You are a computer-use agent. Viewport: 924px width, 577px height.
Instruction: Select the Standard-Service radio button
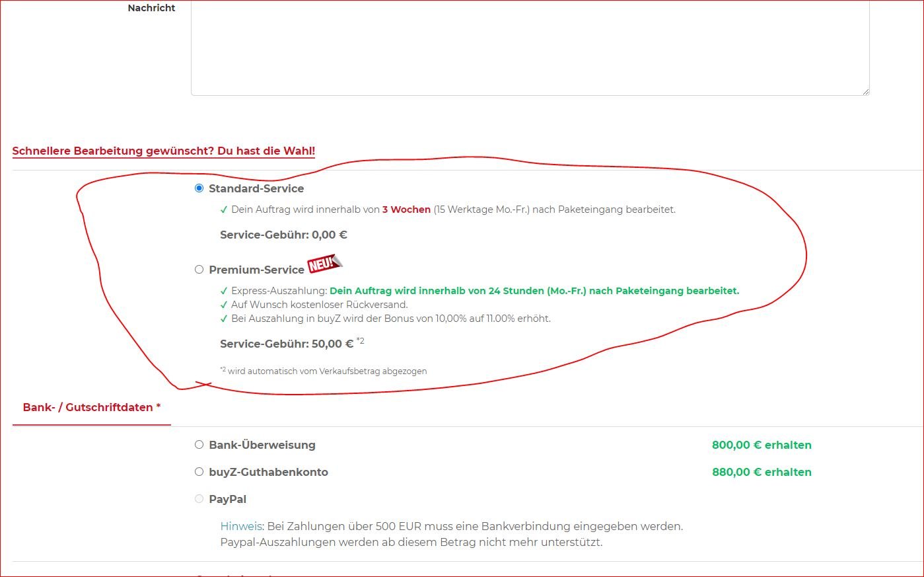click(x=199, y=188)
